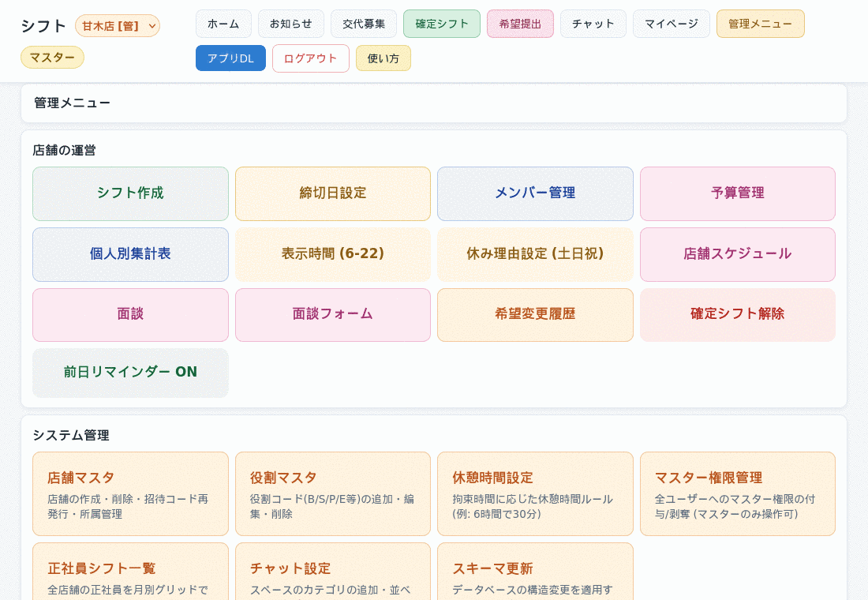Open the マスター権限管理 card
The image size is (868, 600).
737,493
